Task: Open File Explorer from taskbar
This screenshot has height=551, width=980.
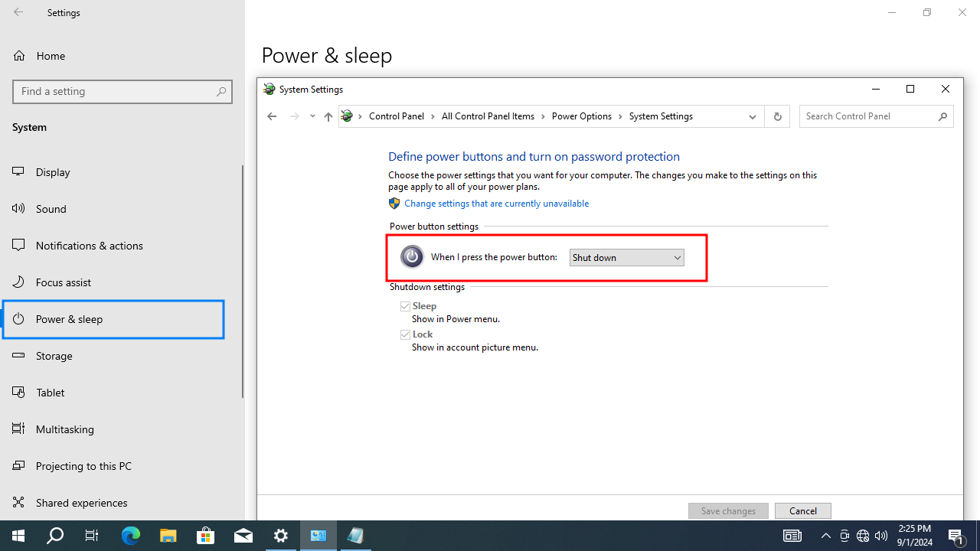Action: [168, 536]
